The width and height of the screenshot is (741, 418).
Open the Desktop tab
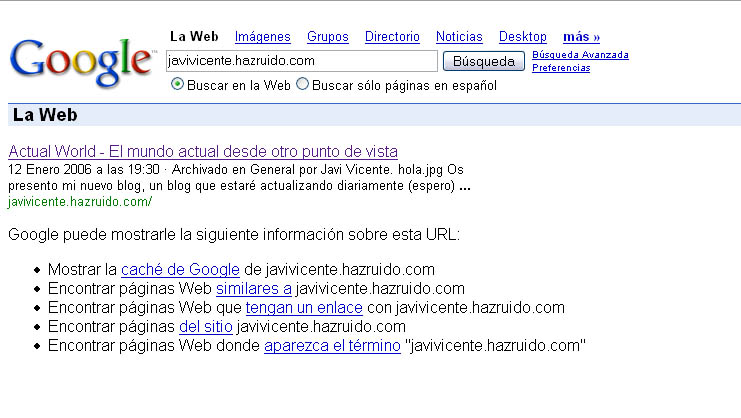pyautogui.click(x=523, y=37)
